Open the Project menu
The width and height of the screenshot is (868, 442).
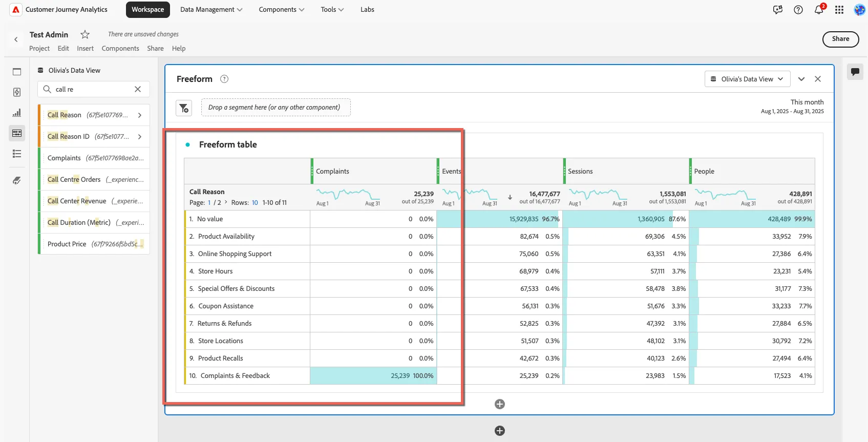(x=39, y=49)
